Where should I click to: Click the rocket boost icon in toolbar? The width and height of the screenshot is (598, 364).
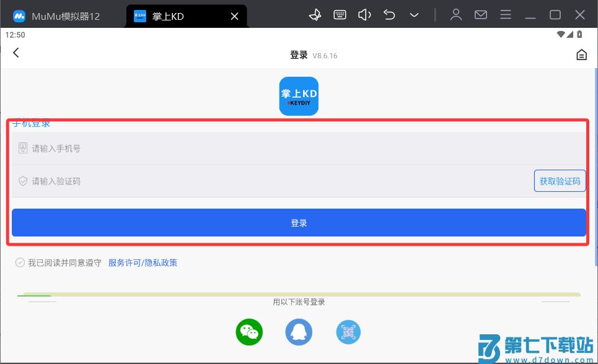[x=315, y=15]
